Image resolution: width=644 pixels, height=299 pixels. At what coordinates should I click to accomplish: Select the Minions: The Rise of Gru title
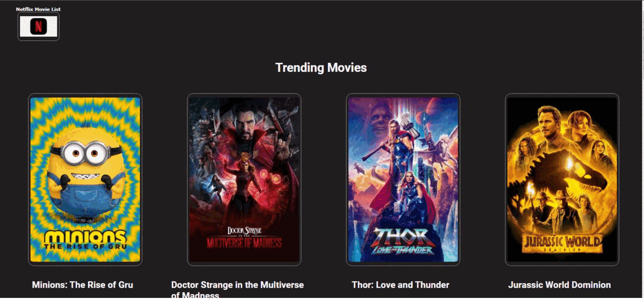[83, 285]
